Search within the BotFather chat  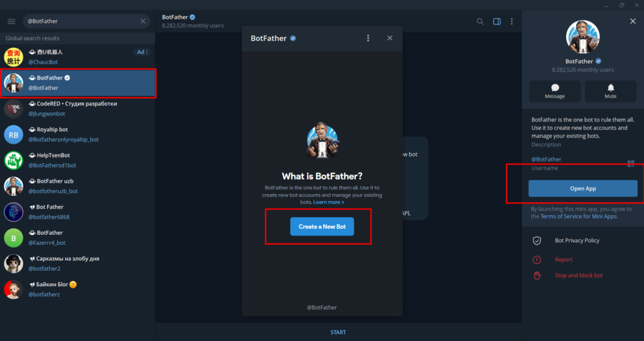(x=480, y=21)
